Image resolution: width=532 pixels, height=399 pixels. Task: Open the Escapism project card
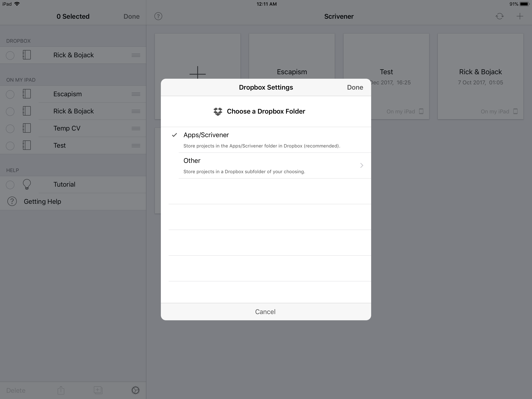click(x=292, y=56)
